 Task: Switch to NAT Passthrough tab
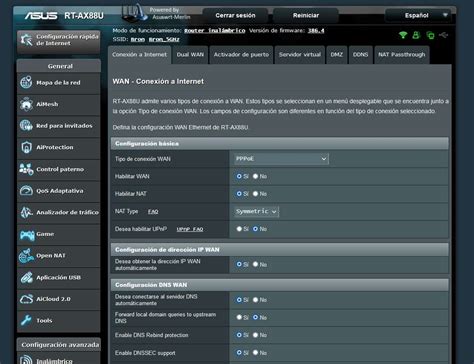(x=402, y=55)
